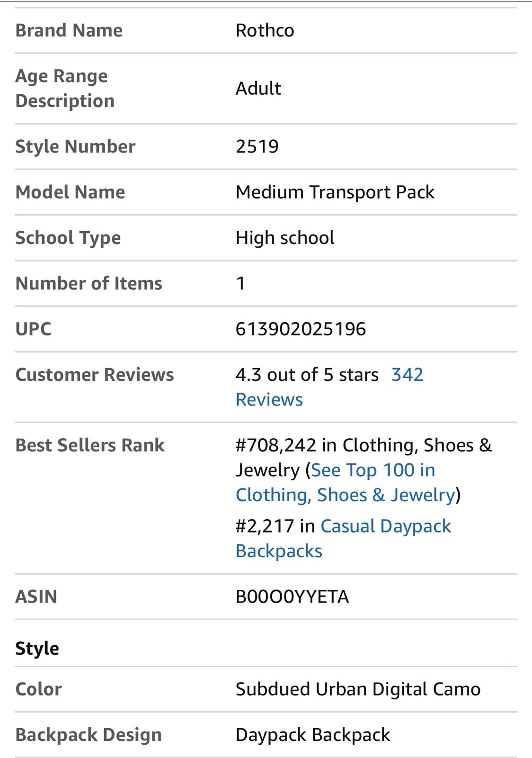Click the Best Sellers Rank label
Screen dimensions: 532x758
coord(90,445)
